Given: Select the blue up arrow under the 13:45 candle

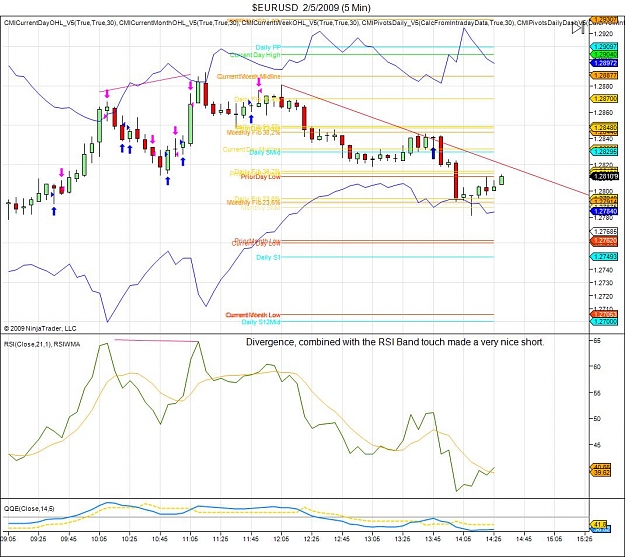Looking at the screenshot, I should point(433,153).
